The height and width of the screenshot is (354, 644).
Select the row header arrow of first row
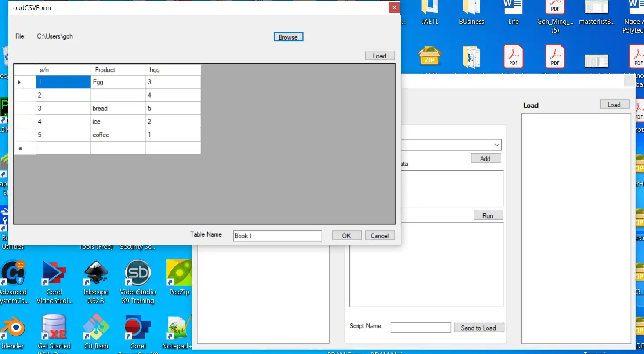25,82
